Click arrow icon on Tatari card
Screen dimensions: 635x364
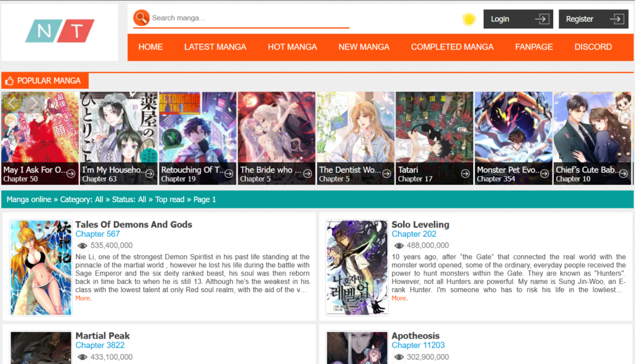[465, 174]
